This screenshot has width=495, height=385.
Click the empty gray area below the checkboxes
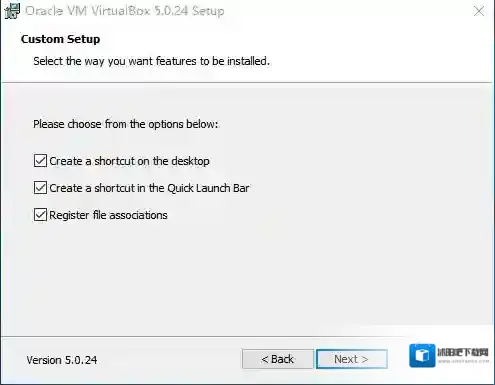tap(247, 277)
